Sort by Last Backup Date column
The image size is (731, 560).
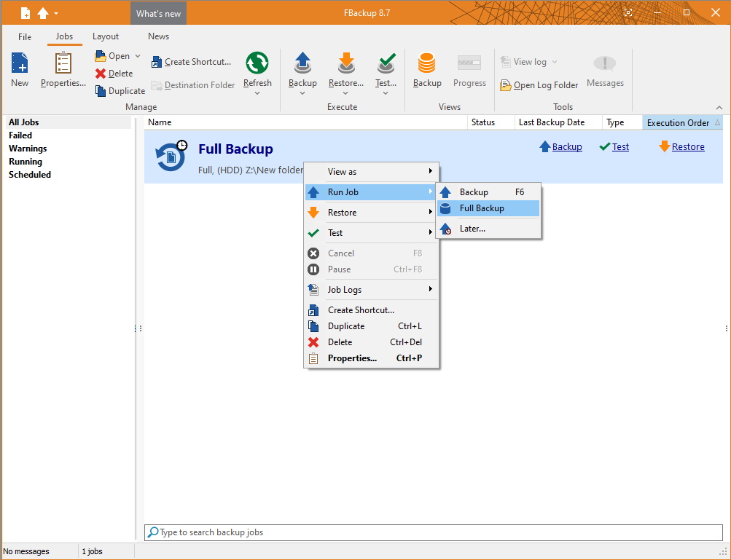(558, 122)
